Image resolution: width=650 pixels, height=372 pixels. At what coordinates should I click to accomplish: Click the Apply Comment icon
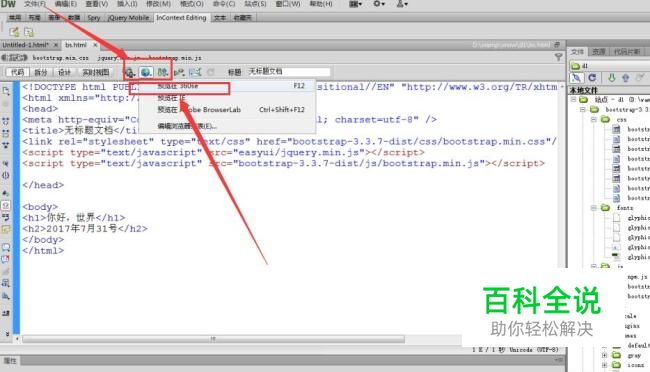click(x=6, y=248)
